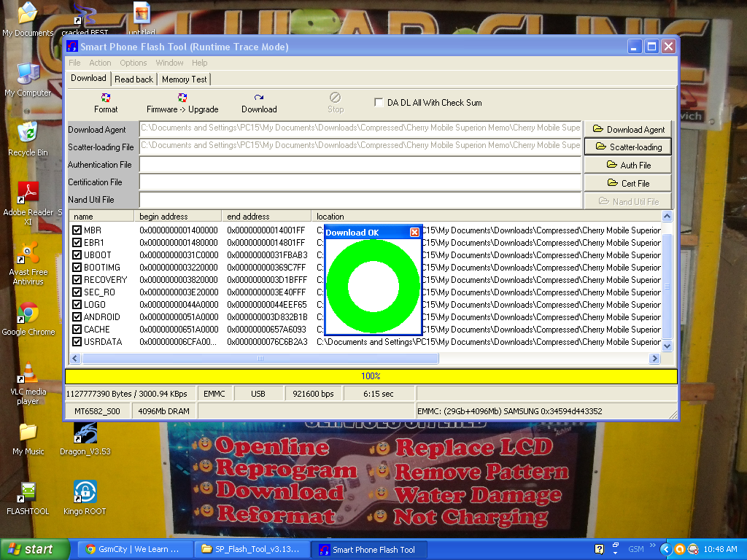Uncheck the BOOTIMG partition checkbox
Viewport: 747px width, 560px height.
coord(77,267)
